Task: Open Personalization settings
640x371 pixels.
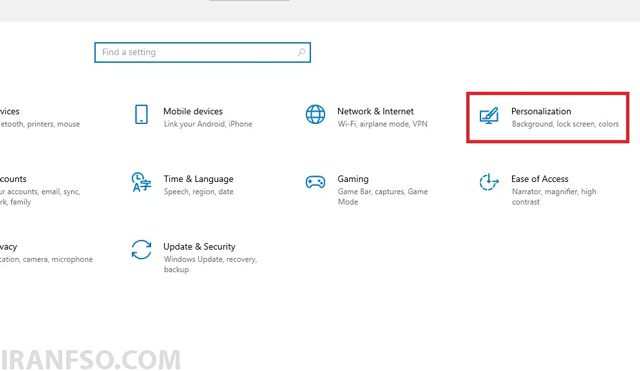Action: click(541, 111)
